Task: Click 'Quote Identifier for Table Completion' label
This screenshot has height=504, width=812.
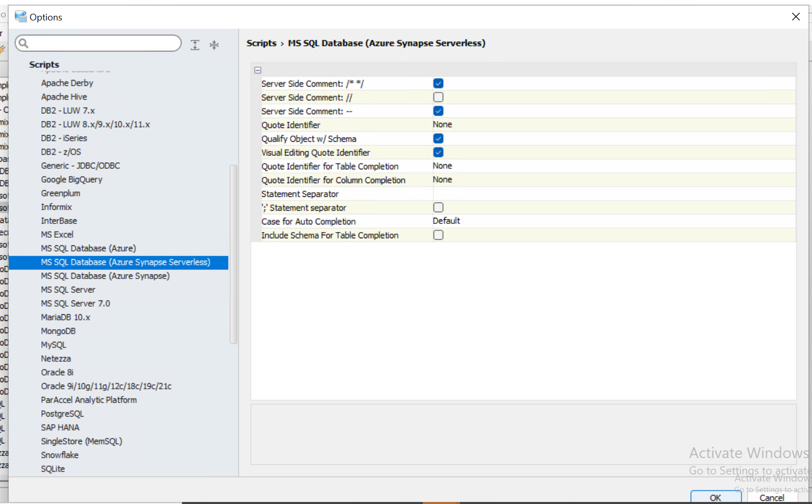Action: pos(330,166)
